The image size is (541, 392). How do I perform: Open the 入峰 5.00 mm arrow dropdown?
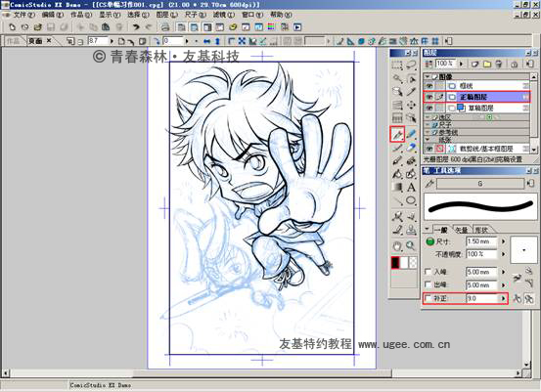(x=503, y=272)
